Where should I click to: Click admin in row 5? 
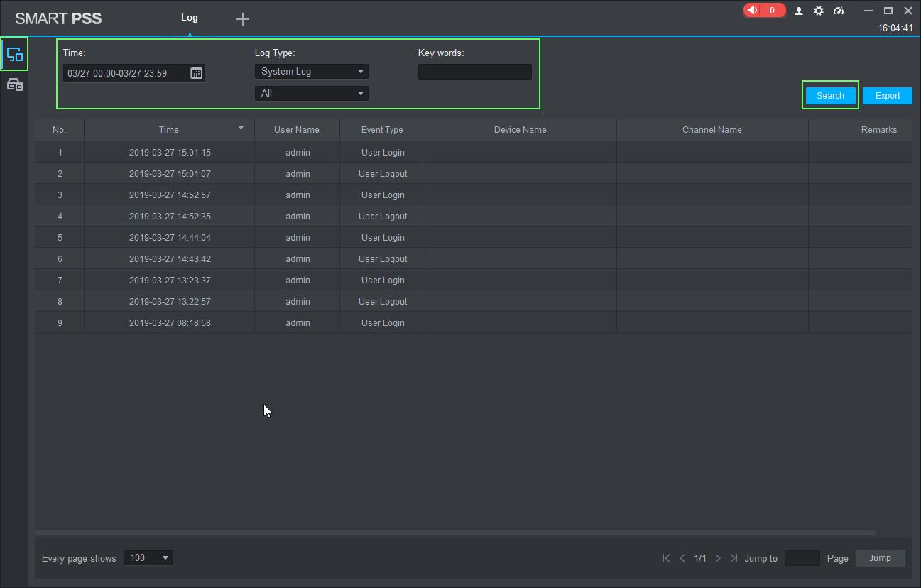coord(298,238)
